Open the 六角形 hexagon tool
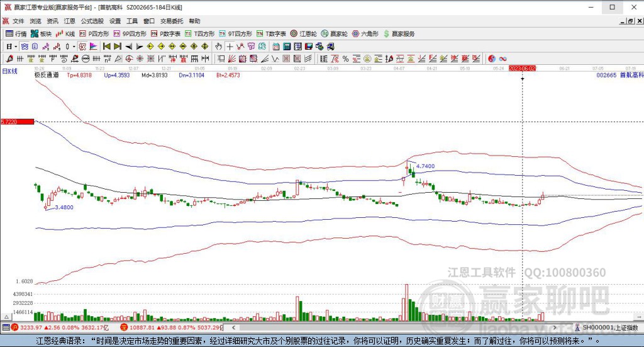The image size is (644, 347). [365, 34]
